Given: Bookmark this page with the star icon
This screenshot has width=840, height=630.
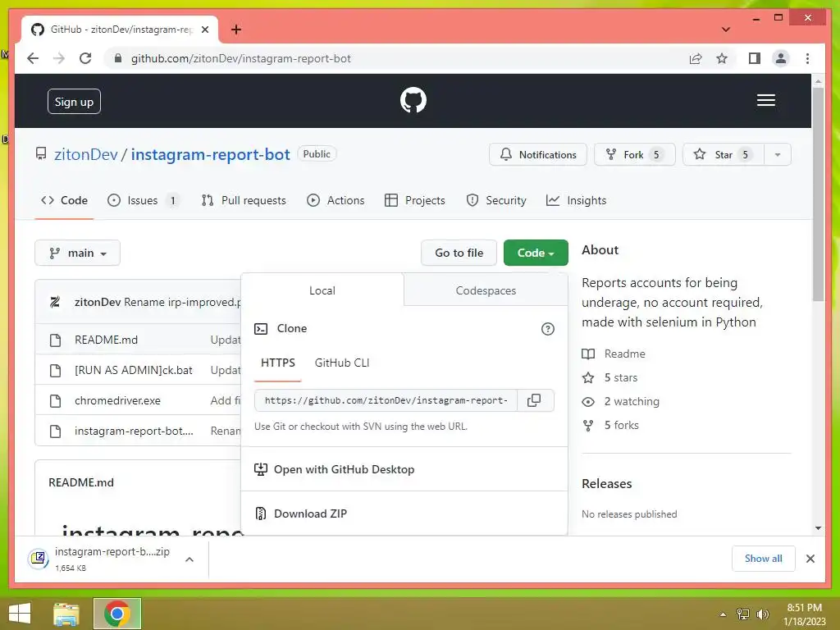Looking at the screenshot, I should (x=722, y=58).
